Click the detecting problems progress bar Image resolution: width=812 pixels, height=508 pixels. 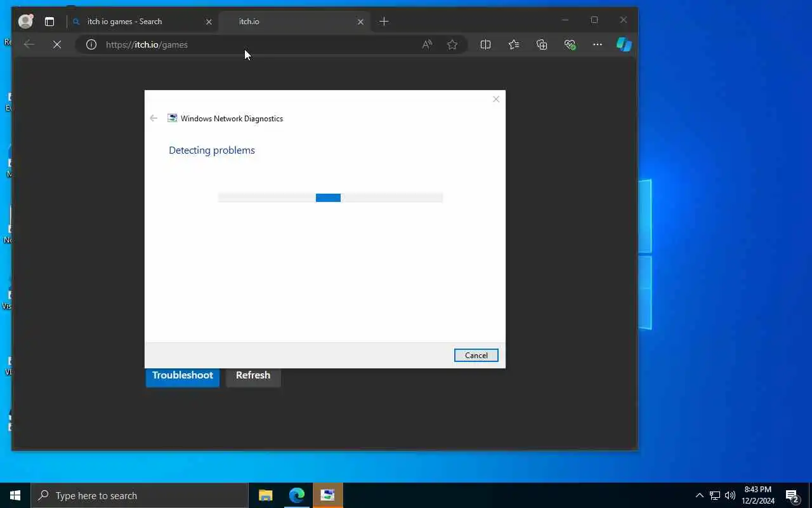pos(330,197)
